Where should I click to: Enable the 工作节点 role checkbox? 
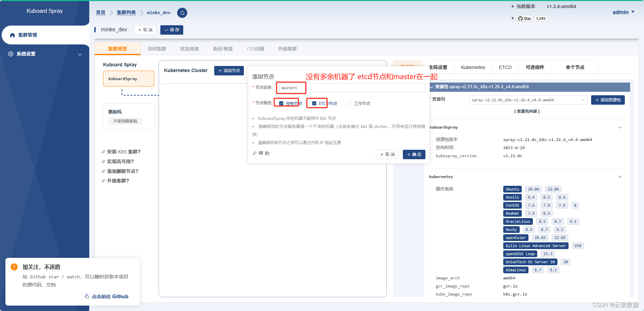(x=349, y=103)
